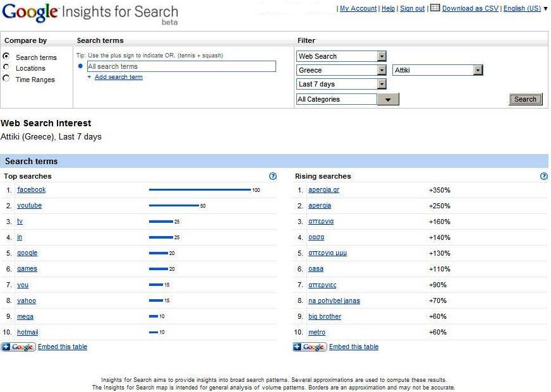Select the Locations radio button
The image size is (551, 392).
tap(6, 68)
